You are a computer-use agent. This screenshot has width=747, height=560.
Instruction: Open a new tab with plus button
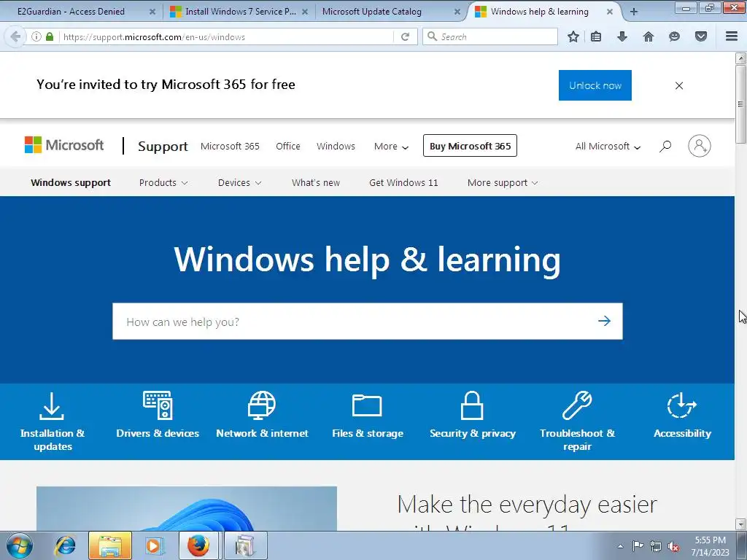(x=634, y=12)
